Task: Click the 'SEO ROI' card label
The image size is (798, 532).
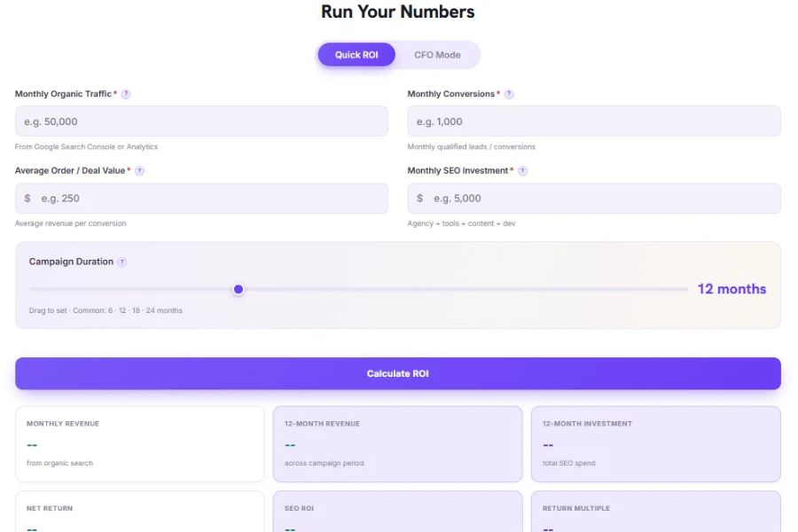Action: pyautogui.click(x=300, y=509)
